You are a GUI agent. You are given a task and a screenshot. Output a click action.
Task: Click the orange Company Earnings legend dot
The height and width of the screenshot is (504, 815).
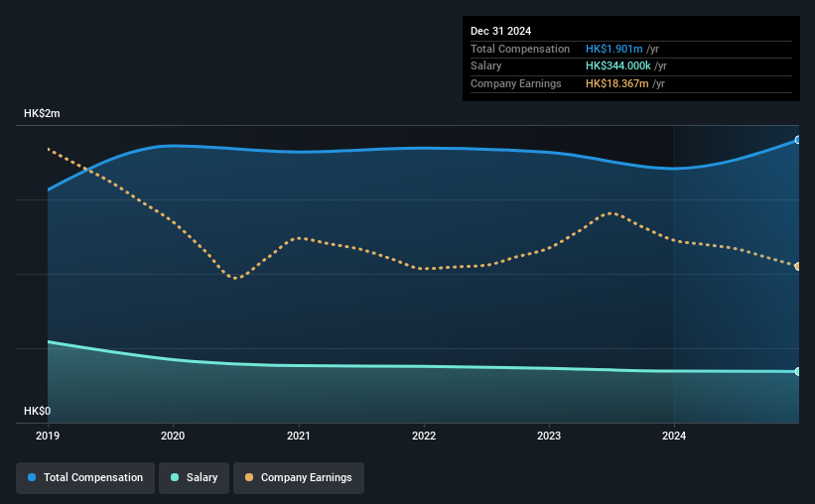click(249, 477)
